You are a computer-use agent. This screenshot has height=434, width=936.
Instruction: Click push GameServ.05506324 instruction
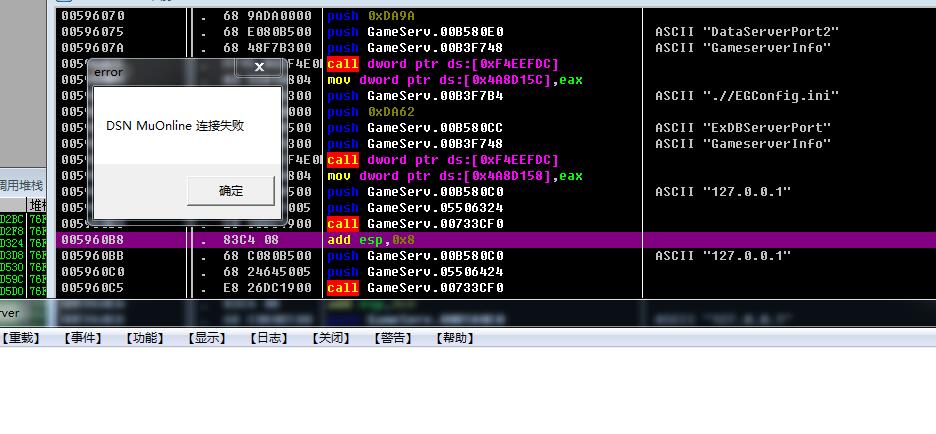[415, 208]
